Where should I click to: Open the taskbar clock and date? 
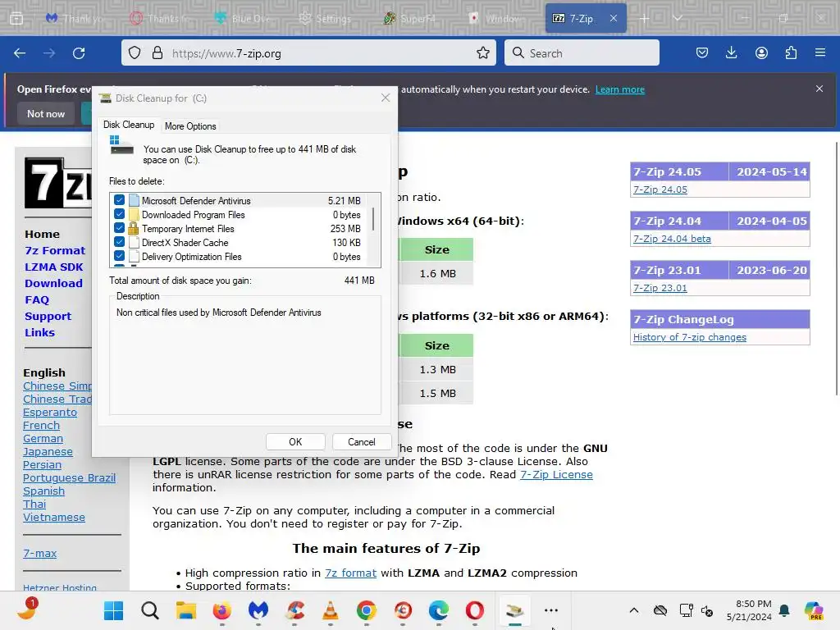[749, 610]
